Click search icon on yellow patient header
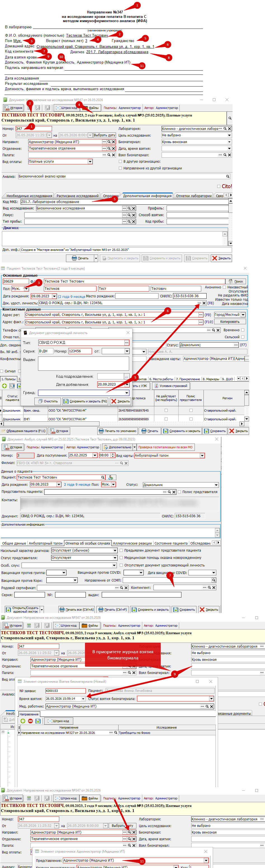This screenshot has width=265, height=868. click(x=230, y=118)
